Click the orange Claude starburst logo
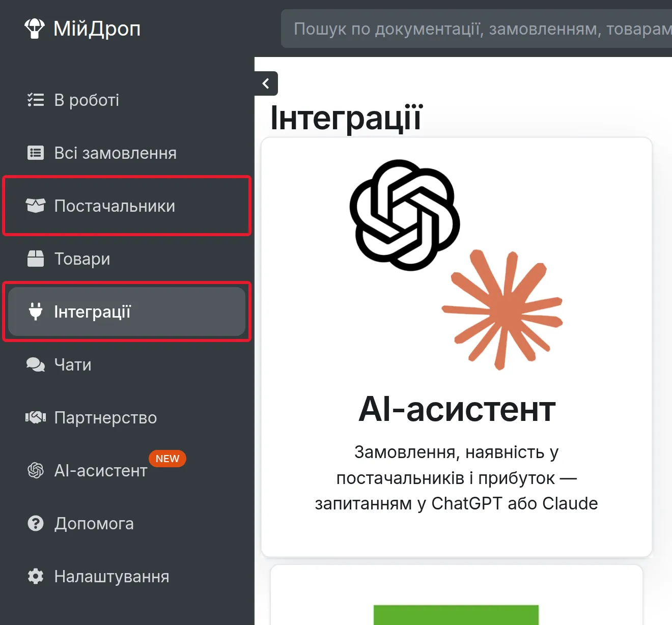 tap(502, 309)
